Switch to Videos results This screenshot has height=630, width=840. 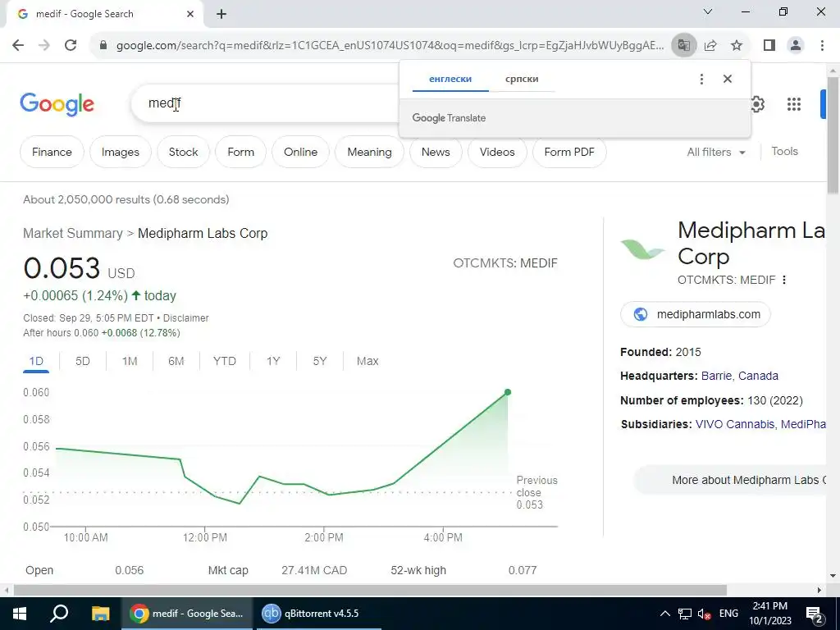(497, 152)
